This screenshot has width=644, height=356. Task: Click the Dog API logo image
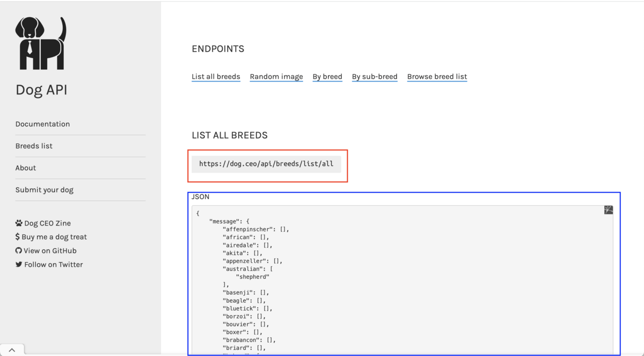41,43
